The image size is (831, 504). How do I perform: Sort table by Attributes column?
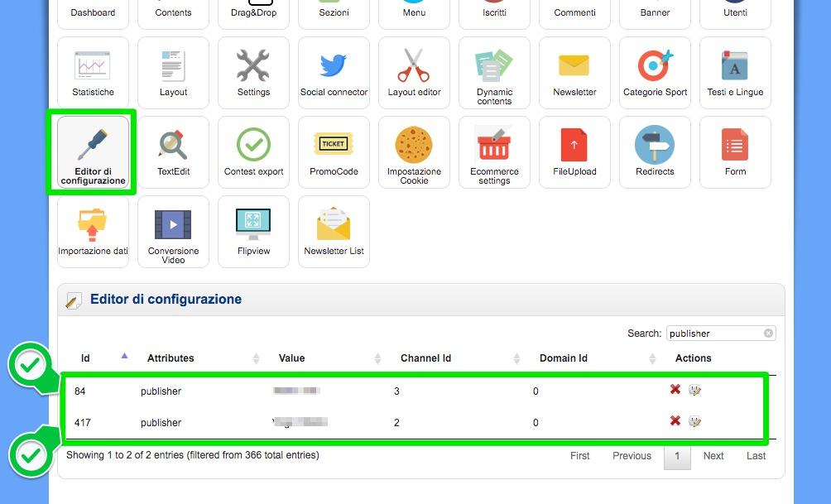click(171, 358)
